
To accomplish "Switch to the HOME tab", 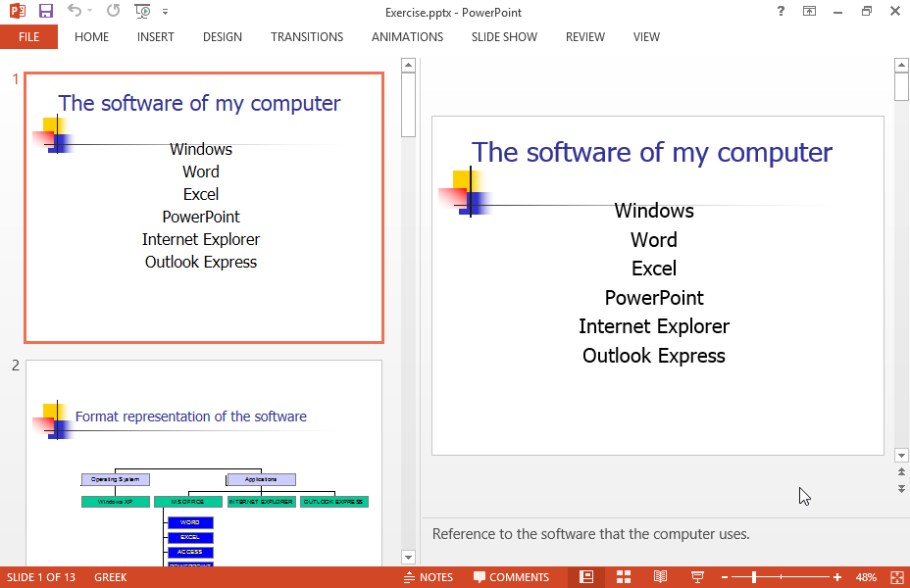I will (92, 37).
